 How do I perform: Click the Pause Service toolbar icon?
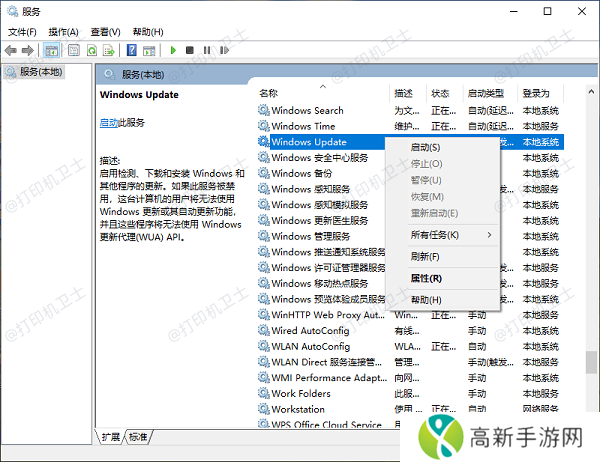[207, 50]
